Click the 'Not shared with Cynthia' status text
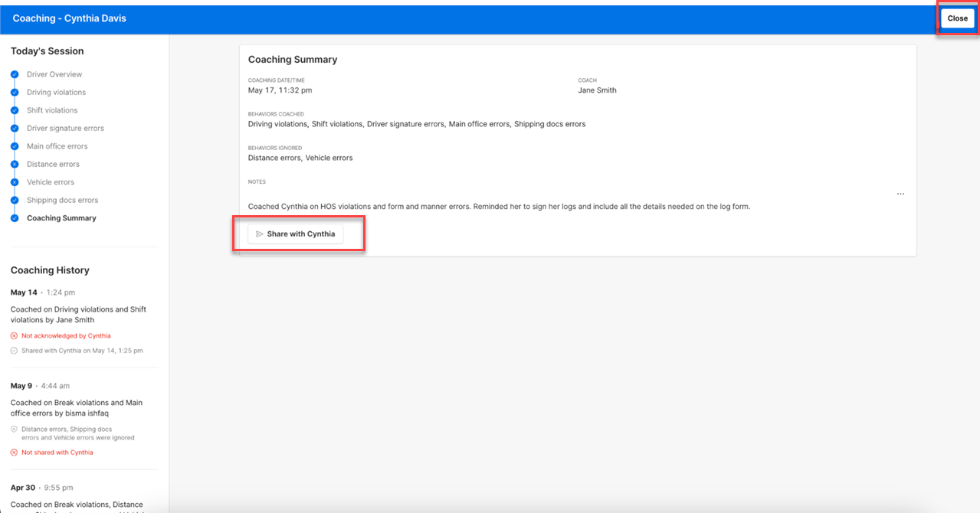The width and height of the screenshot is (980, 513). (57, 453)
